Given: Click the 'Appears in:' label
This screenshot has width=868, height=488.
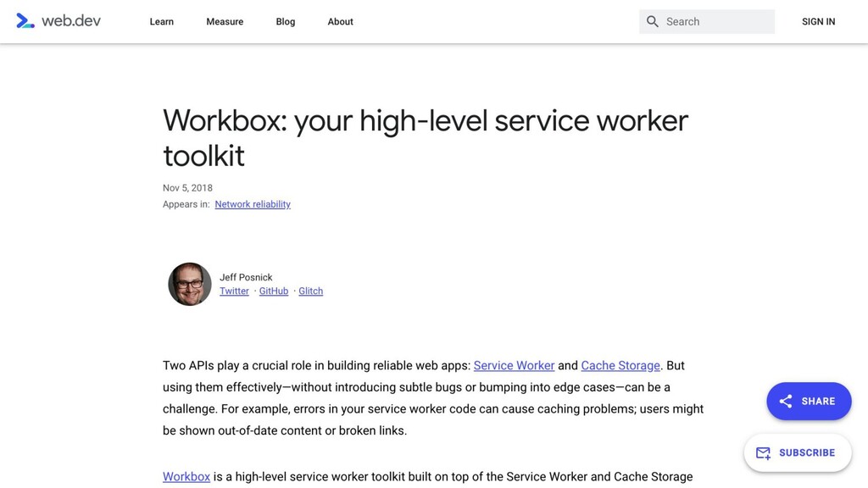Looking at the screenshot, I should pyautogui.click(x=186, y=204).
